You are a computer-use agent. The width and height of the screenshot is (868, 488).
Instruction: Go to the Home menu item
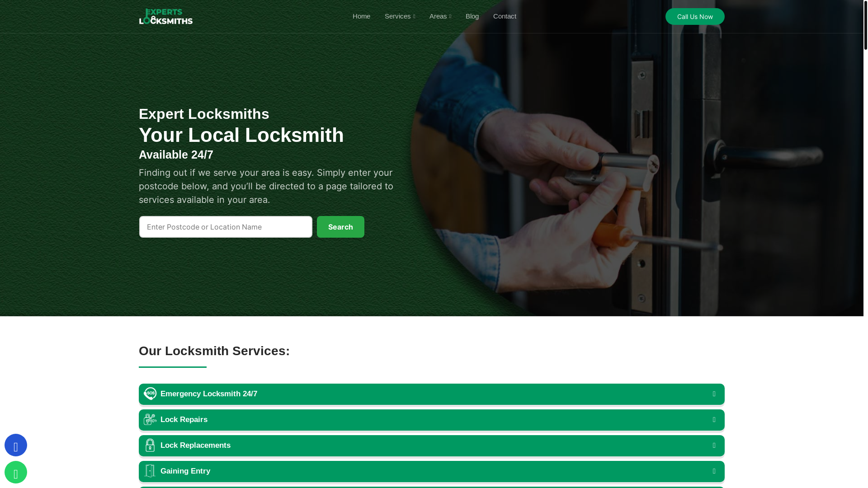[x=361, y=16]
